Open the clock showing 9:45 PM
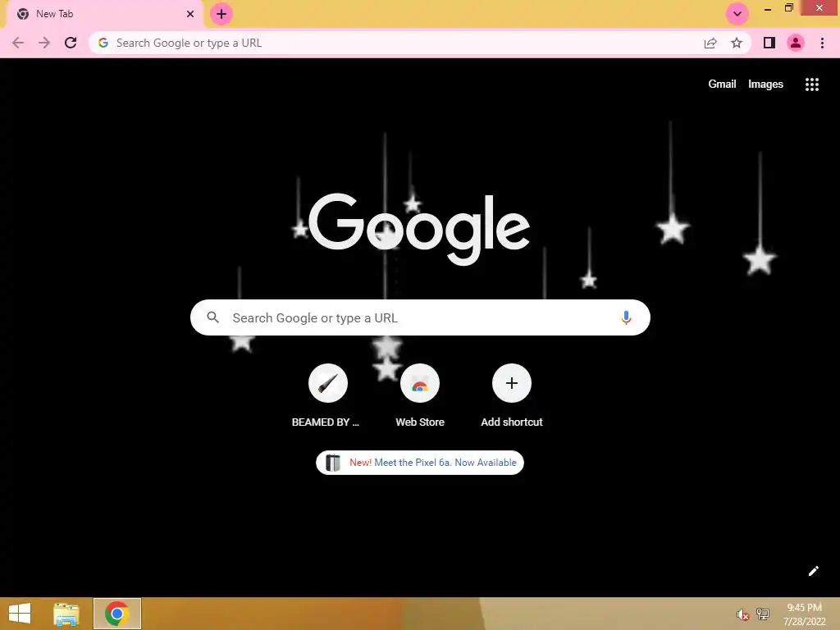 (804, 614)
